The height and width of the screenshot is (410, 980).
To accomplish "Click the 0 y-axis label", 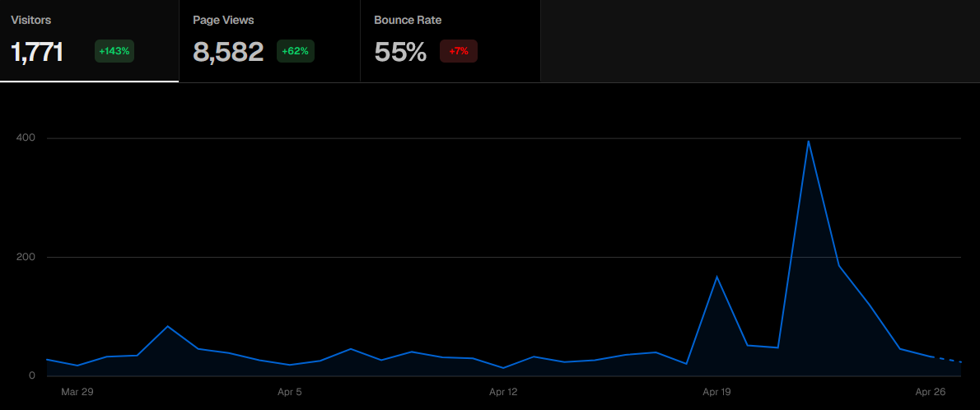I will [32, 375].
